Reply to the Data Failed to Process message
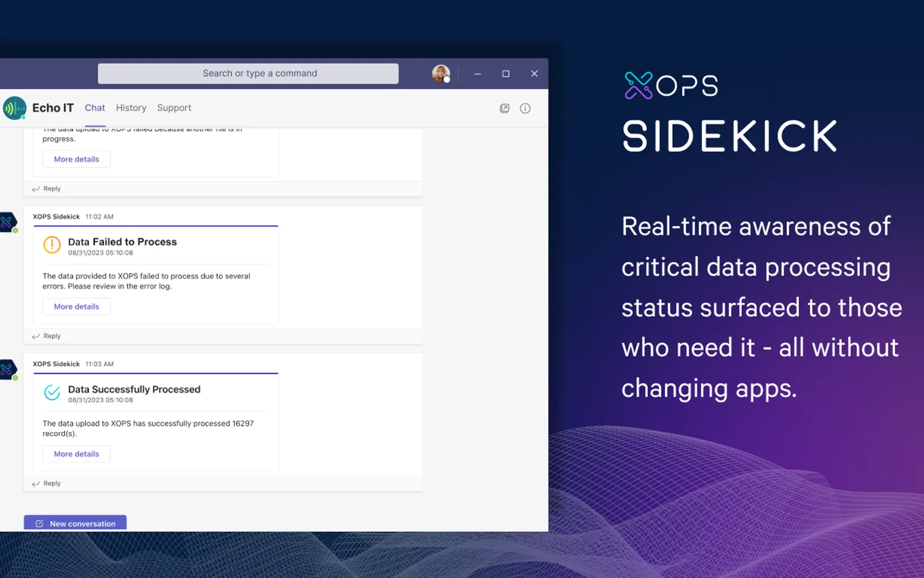924x578 pixels. [x=46, y=336]
